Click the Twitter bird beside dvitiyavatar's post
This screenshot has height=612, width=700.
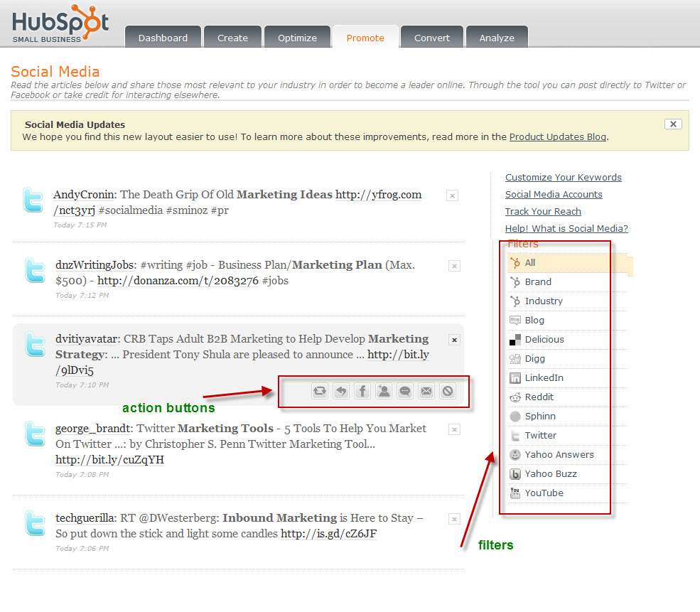coord(35,344)
